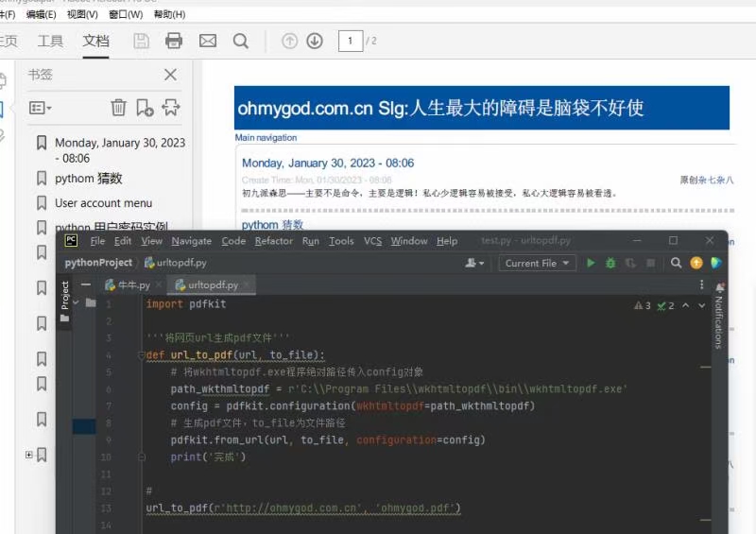Hide Project panel with the minus icon

coord(86,284)
